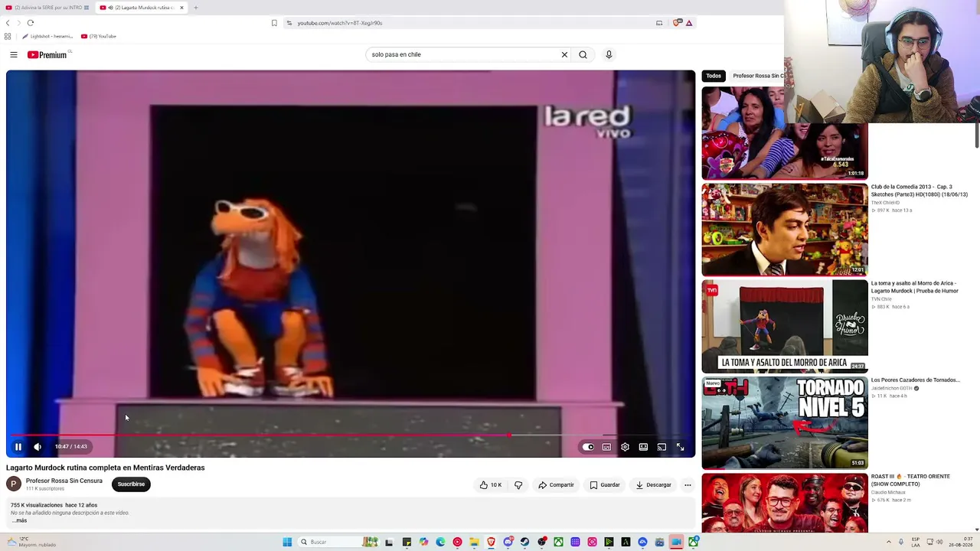
Task: Click the Compartir button
Action: click(x=556, y=484)
